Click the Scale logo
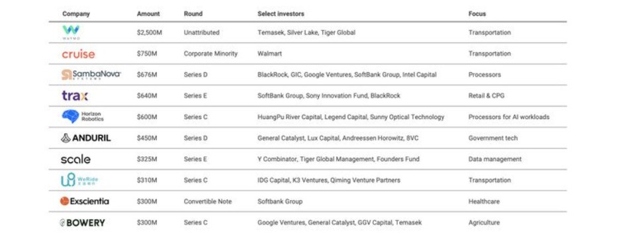Screen dimensions: 644x247 point(75,160)
